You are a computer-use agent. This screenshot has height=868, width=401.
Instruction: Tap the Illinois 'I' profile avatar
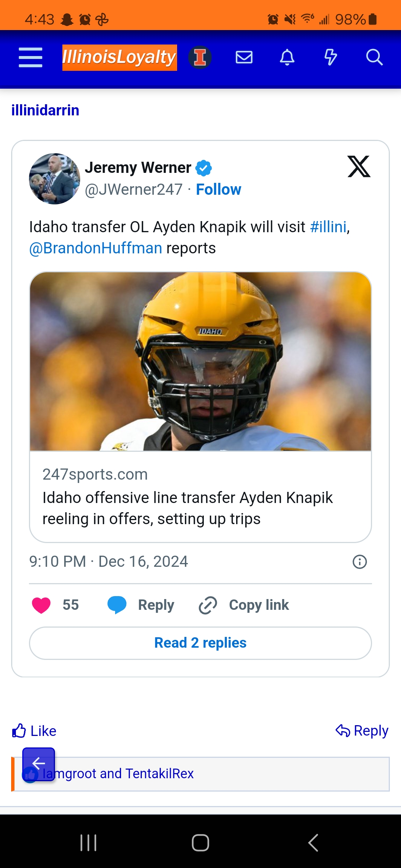200,57
